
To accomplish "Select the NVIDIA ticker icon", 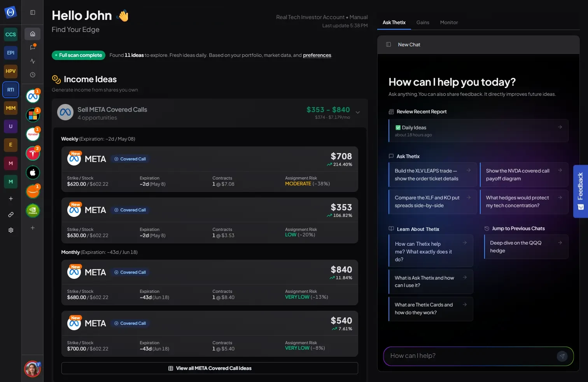I will (33, 211).
